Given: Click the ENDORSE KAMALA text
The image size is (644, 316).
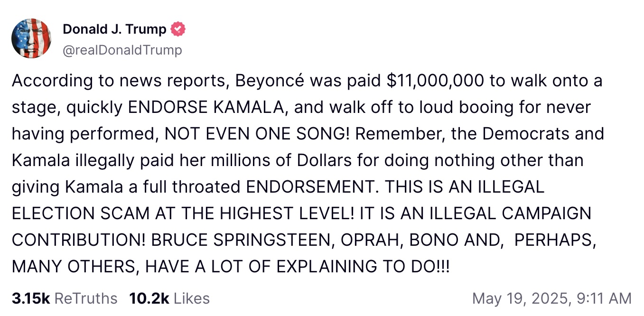Looking at the screenshot, I should coord(206,107).
